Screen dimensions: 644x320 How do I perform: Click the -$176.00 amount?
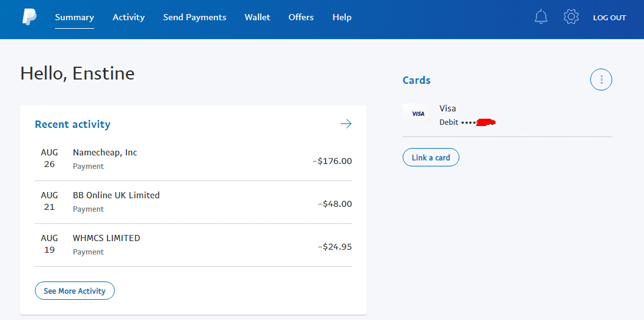(x=332, y=161)
